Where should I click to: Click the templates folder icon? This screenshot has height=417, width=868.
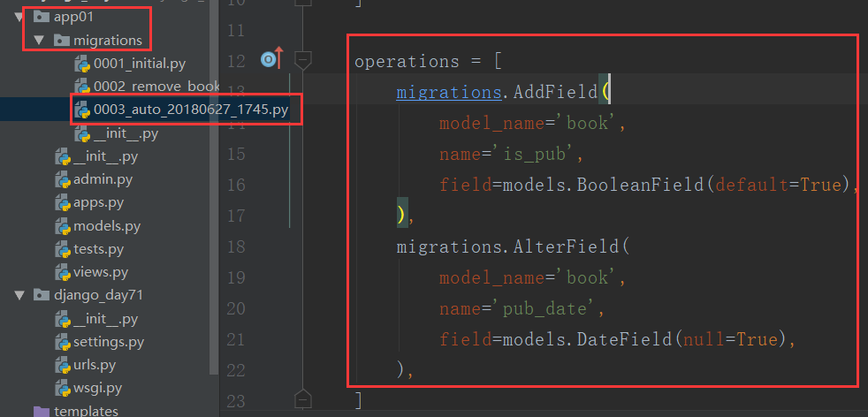pos(41,411)
